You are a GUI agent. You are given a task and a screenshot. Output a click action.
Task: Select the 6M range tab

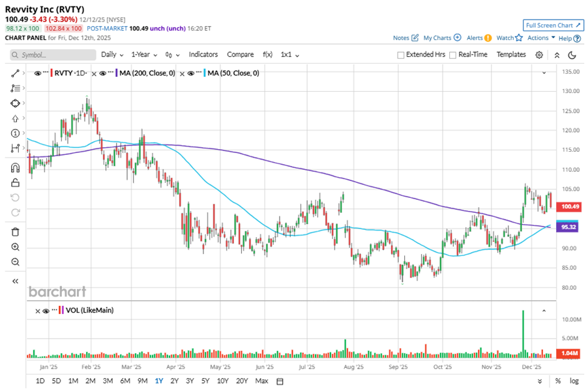coord(125,381)
